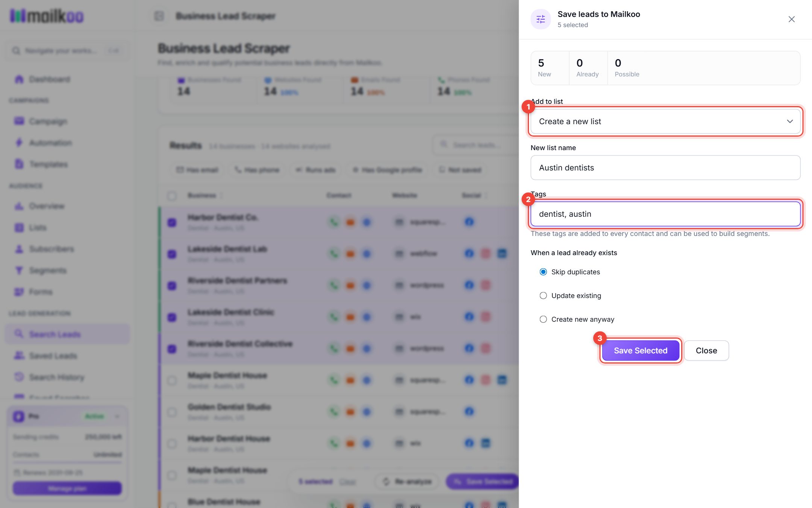
Task: Click the Overview chart icon in sidebar
Action: pyautogui.click(x=19, y=206)
